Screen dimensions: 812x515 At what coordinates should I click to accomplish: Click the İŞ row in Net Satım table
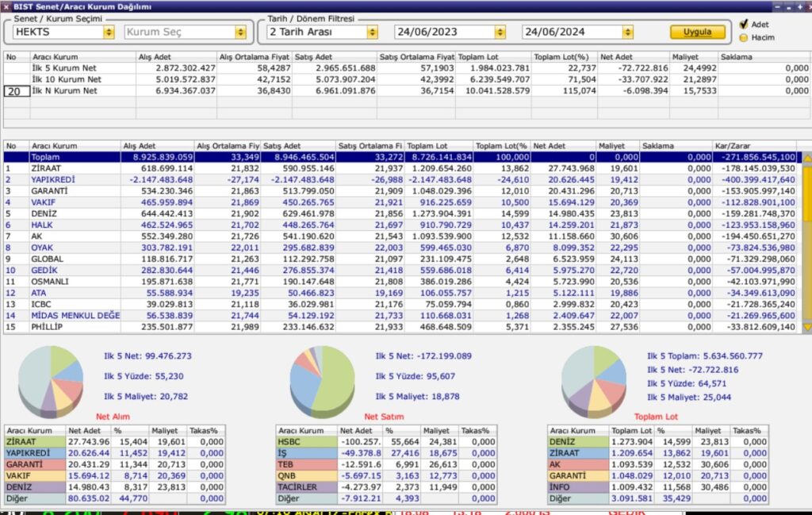pos(386,453)
